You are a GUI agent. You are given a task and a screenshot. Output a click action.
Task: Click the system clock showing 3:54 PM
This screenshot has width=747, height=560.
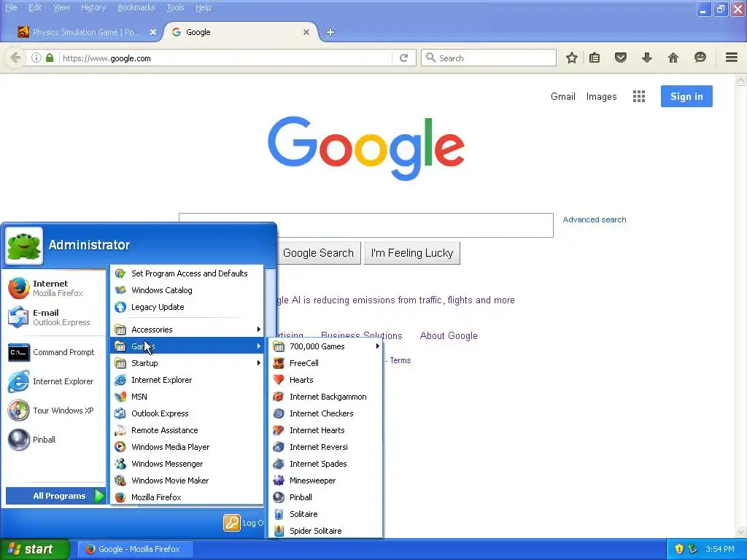719,549
